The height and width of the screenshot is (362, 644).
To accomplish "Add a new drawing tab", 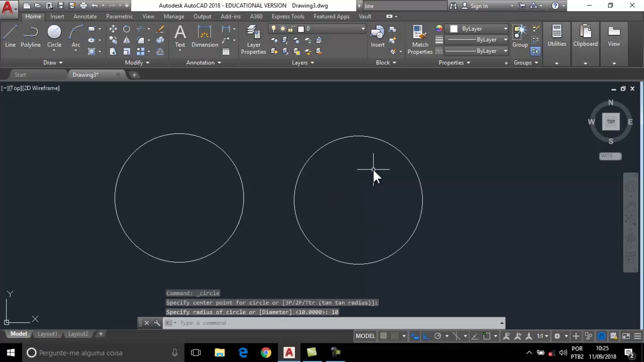I will (x=134, y=75).
